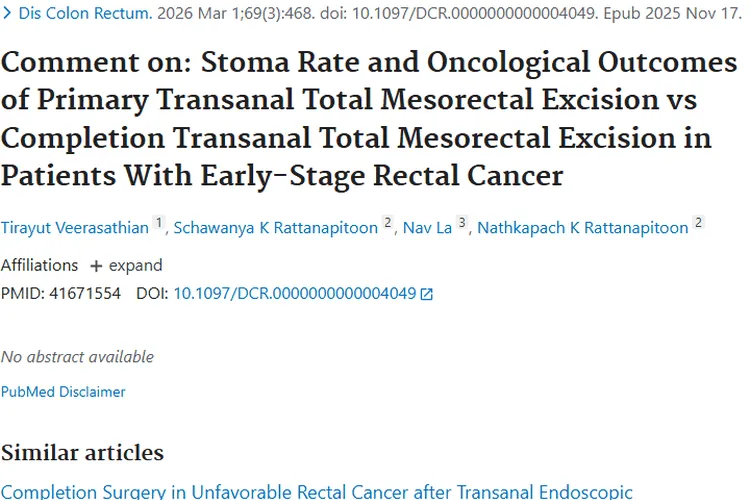Open the DOI link beside the PMID
This screenshot has height=500, width=750.
294,294
